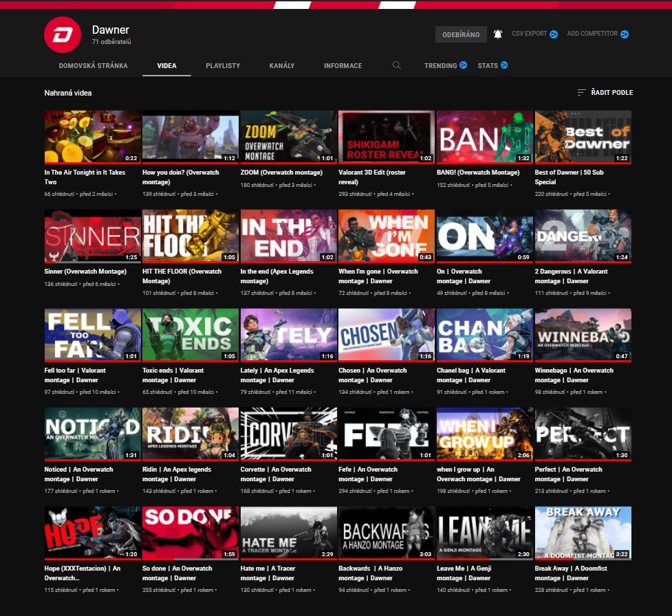Open search with the magnifier icon
Image resolution: width=672 pixels, height=616 pixels.
397,65
